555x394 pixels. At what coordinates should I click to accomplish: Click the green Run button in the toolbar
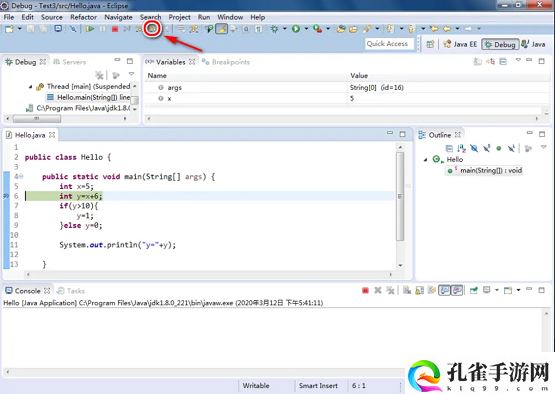(x=296, y=29)
